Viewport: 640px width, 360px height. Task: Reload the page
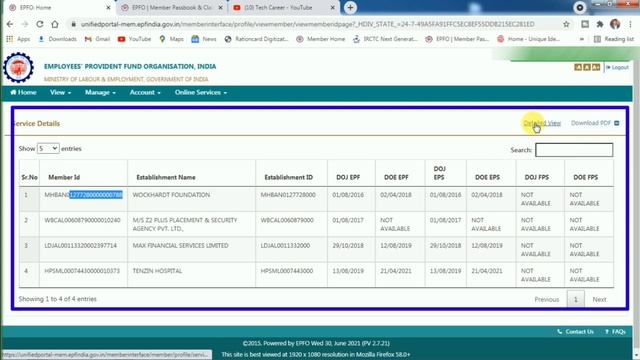(x=40, y=24)
